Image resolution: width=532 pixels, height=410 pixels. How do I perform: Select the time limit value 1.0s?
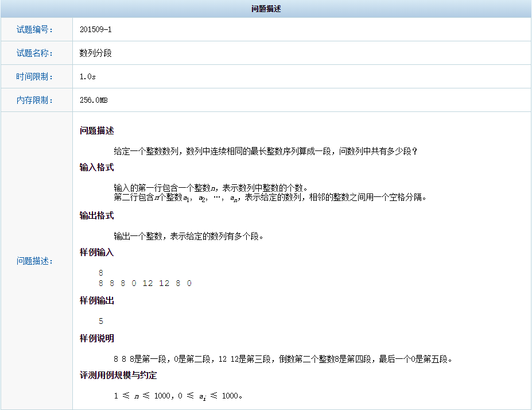pyautogui.click(x=85, y=76)
